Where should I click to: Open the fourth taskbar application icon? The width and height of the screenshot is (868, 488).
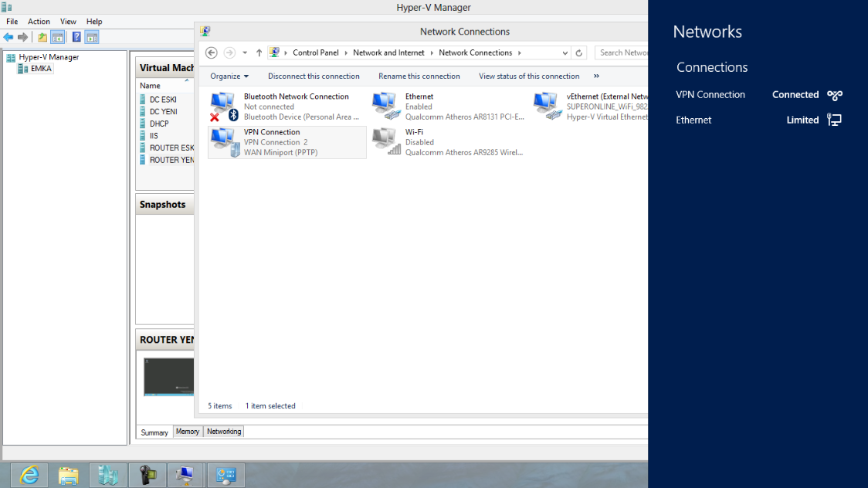point(147,476)
